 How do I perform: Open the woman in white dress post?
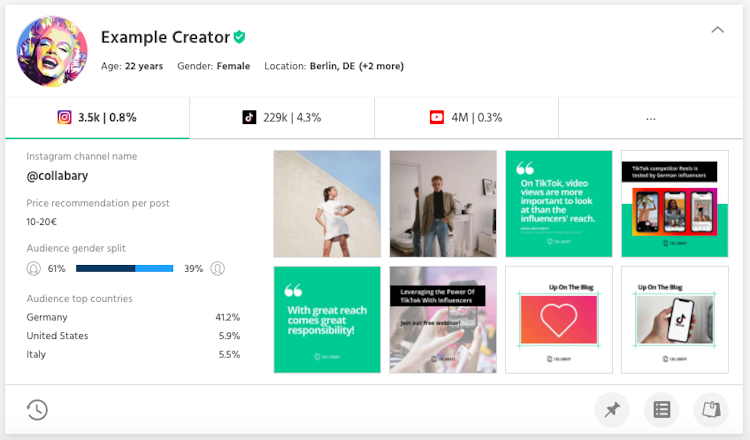[327, 203]
